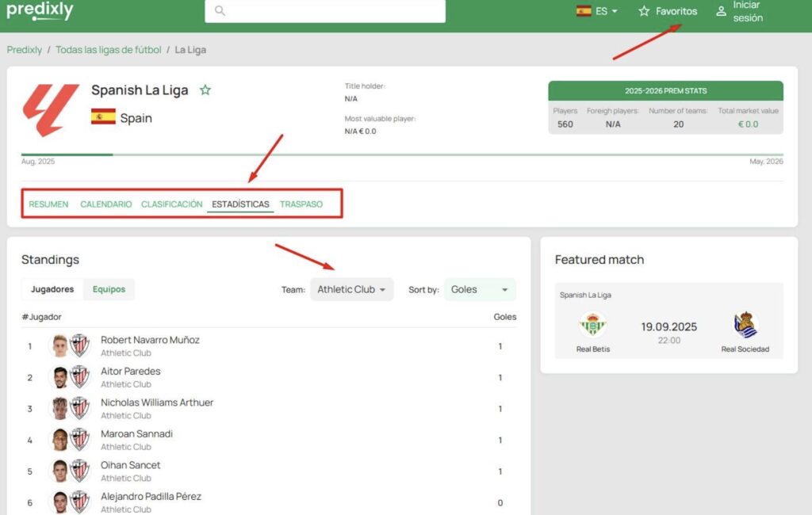The image size is (812, 515).
Task: Open the Favoritos link
Action: coord(668,11)
